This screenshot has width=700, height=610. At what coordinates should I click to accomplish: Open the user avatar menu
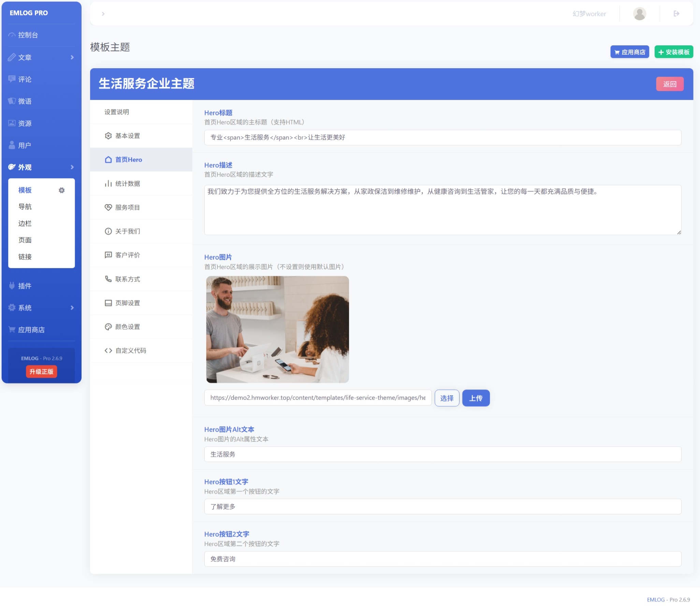(x=639, y=14)
